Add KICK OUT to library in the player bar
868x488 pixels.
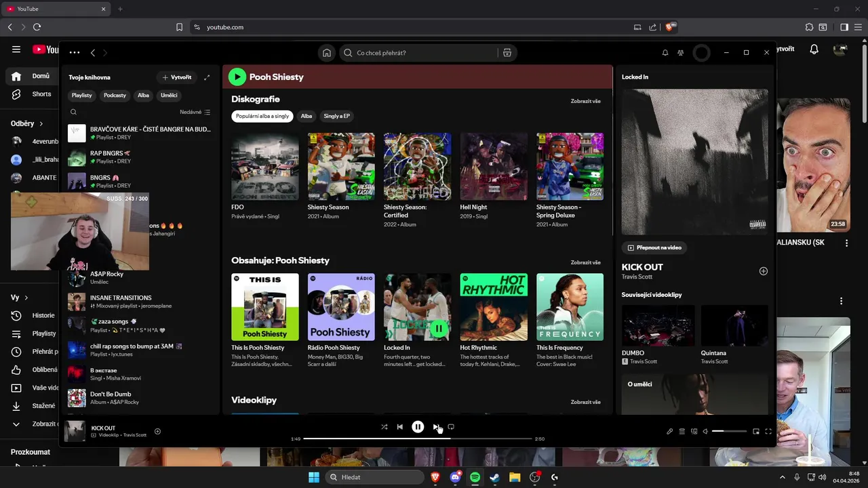pyautogui.click(x=157, y=431)
